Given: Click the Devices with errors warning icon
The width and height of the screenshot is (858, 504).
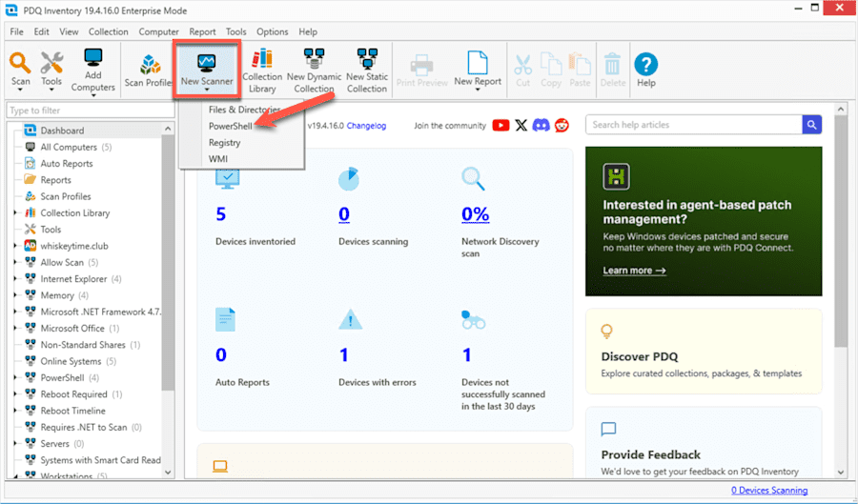Looking at the screenshot, I should pos(350,319).
